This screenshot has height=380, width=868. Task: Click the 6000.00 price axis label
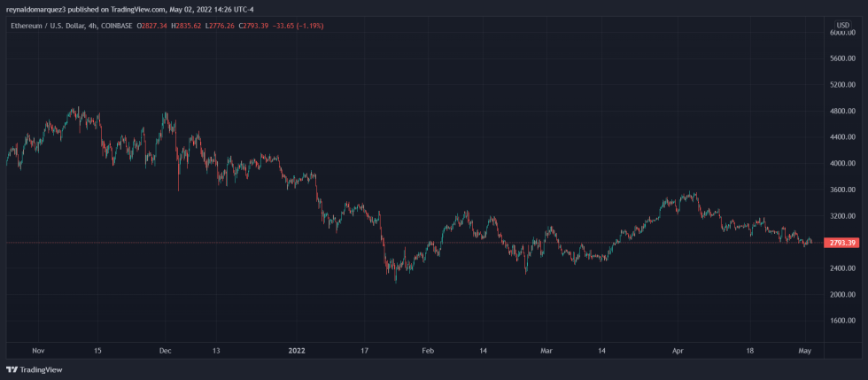tap(842, 33)
